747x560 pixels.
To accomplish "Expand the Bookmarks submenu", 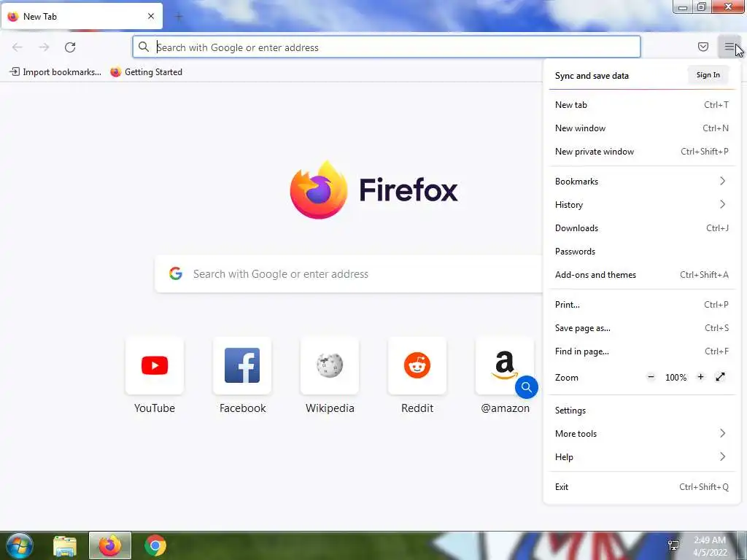I will coord(642,182).
